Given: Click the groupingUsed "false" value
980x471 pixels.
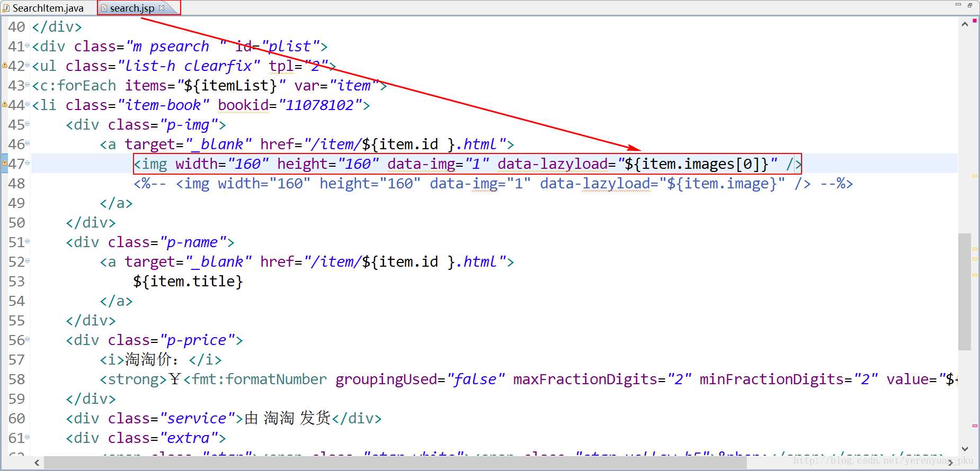Looking at the screenshot, I should pyautogui.click(x=476, y=379).
